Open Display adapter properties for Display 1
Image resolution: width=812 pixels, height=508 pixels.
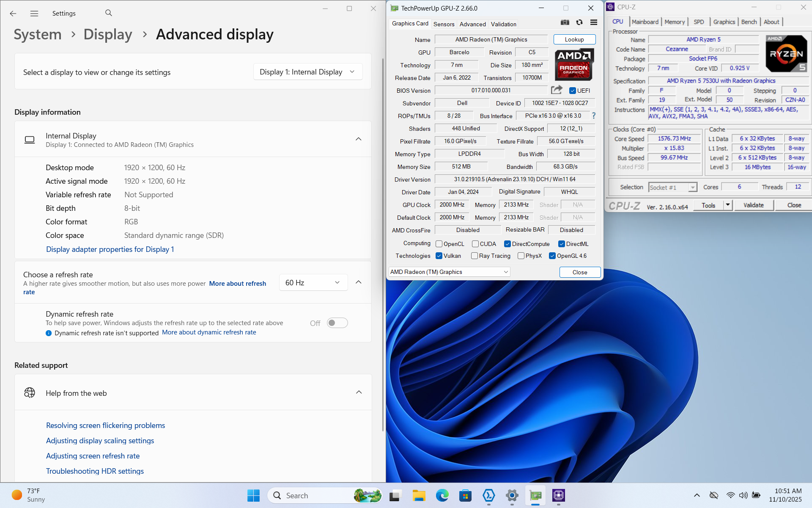click(110, 249)
